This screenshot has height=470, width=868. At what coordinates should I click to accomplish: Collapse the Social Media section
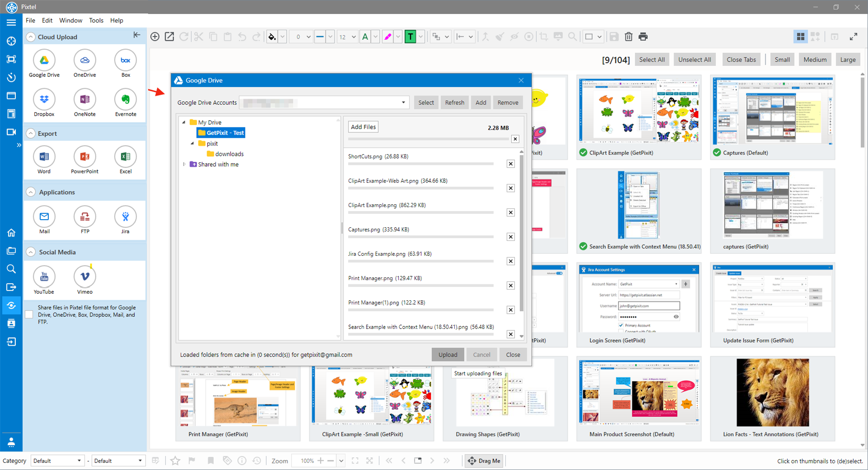[31, 252]
